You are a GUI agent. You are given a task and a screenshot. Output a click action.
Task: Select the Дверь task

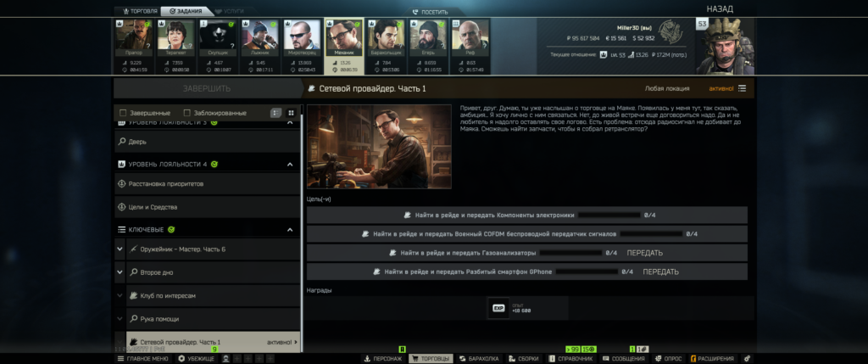tap(207, 142)
